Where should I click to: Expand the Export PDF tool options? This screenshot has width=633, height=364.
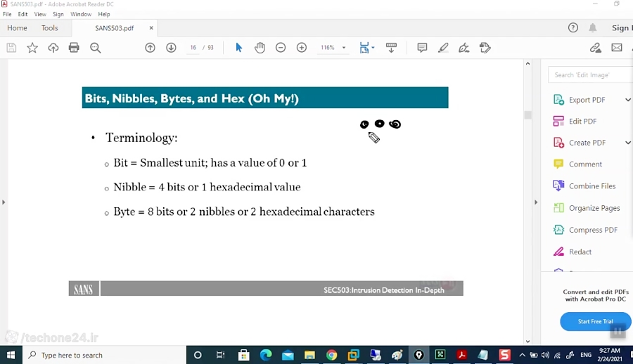627,100
